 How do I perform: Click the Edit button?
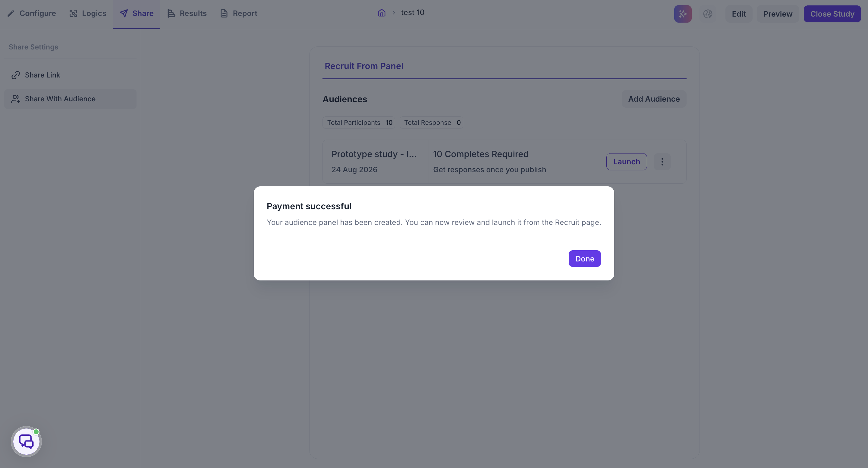(739, 14)
